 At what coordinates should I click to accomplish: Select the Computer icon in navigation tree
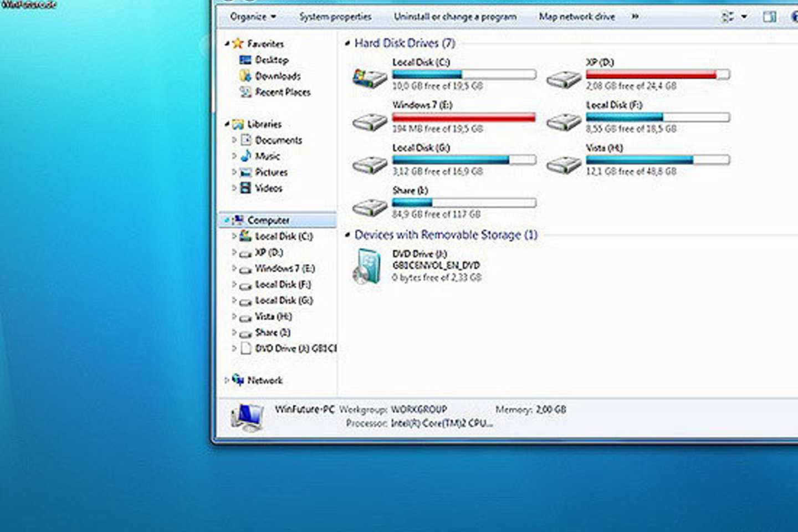238,220
